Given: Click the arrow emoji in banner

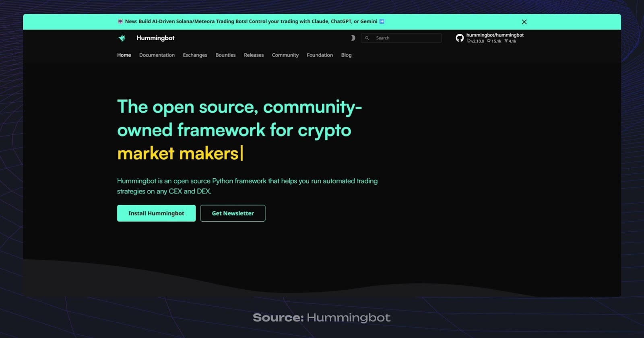Looking at the screenshot, I should 382,21.
